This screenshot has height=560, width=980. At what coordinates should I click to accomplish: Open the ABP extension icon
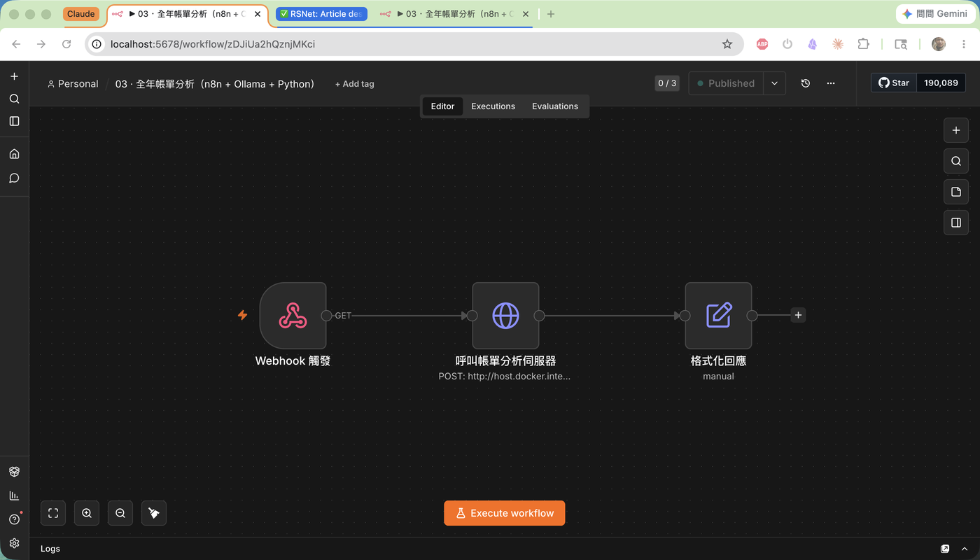762,44
